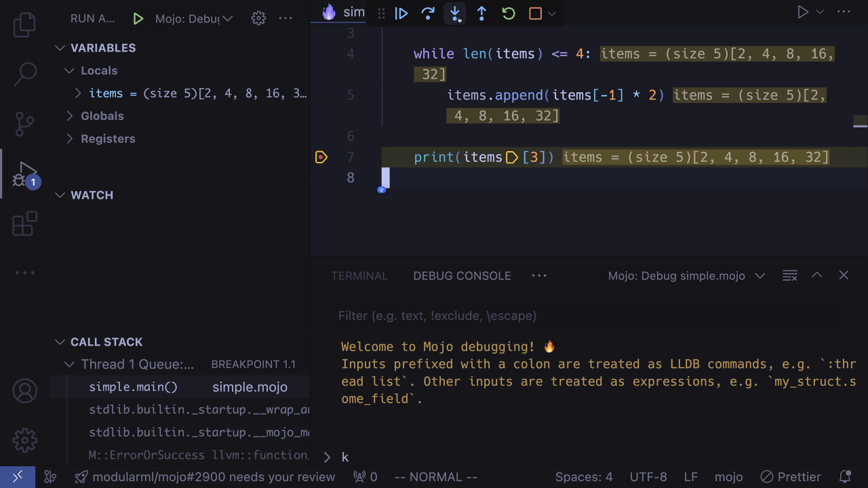Screen dimensions: 868x488
Task: Open Prettier status item
Action: [x=791, y=477]
